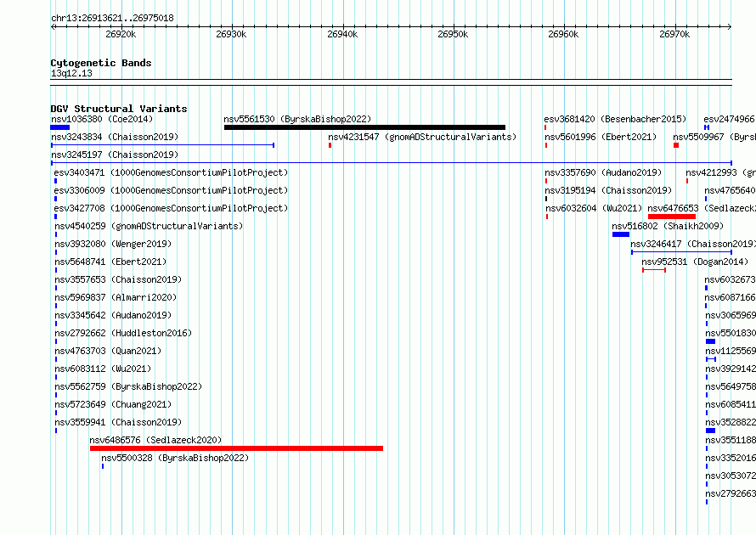Click nsv6032604 (Wu2021) label
Image resolution: width=756 pixels, height=535 pixels.
tap(594, 208)
